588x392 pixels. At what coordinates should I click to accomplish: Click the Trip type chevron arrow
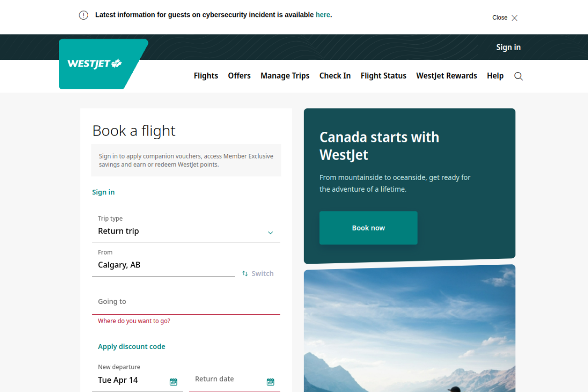(x=271, y=233)
